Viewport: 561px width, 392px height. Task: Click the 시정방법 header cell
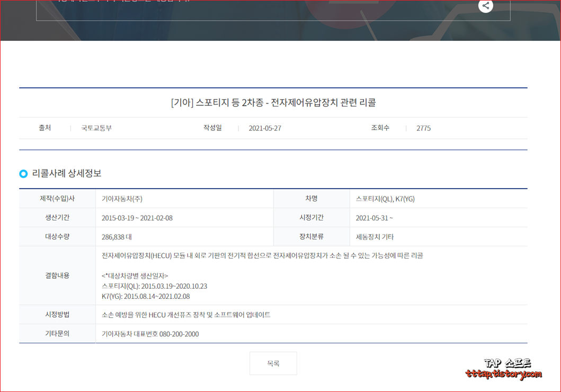[x=57, y=314]
